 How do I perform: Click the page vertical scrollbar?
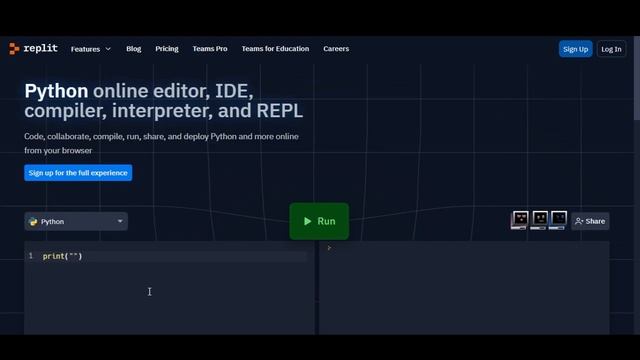637,78
